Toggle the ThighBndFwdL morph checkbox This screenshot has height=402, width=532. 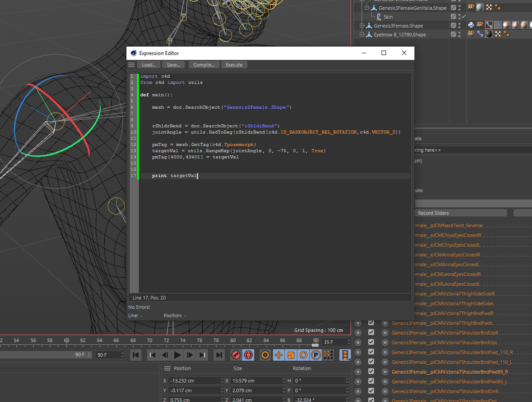tap(371, 323)
